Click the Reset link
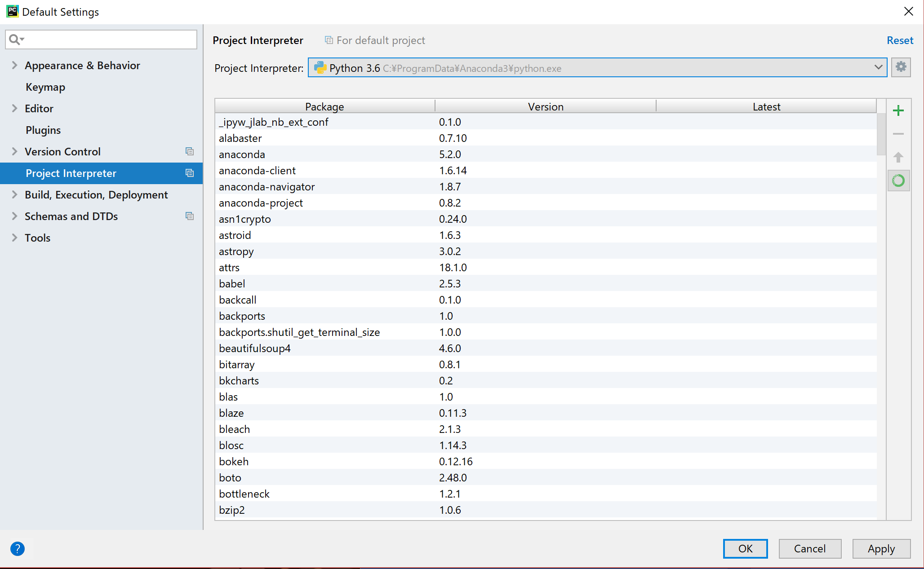Screen dimensions: 924x569 (900, 40)
